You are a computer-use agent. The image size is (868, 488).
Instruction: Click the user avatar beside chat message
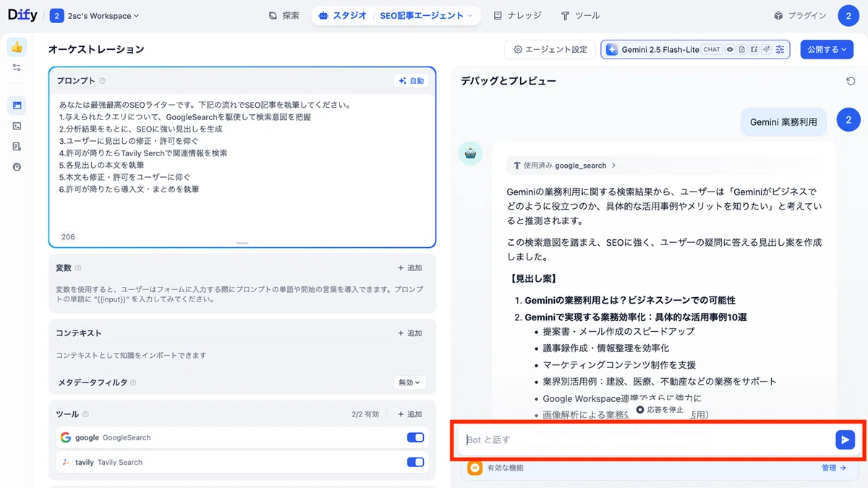pyautogui.click(x=848, y=120)
